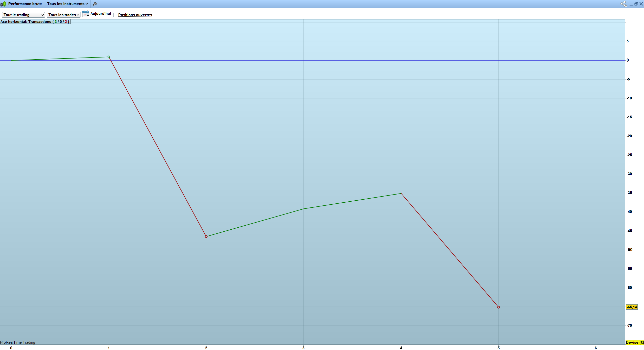
Task: Click the candlestick icon beside Performance brute
Action: click(x=3, y=4)
